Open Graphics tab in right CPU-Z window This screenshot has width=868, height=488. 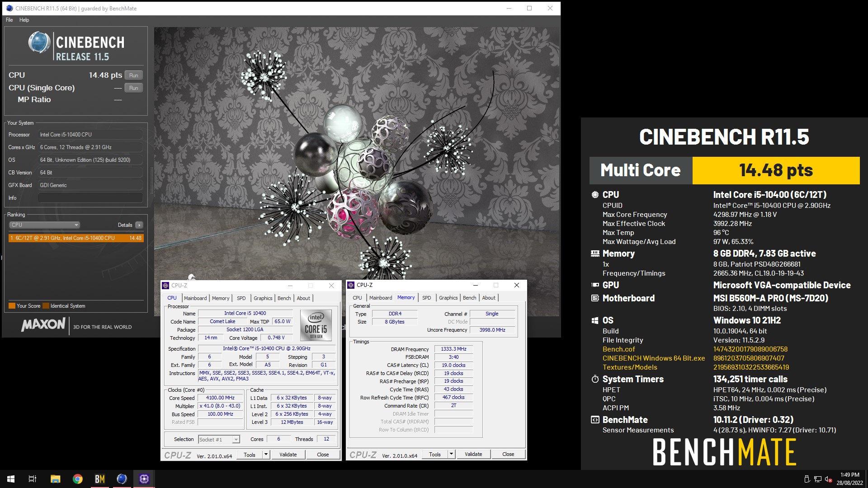coord(448,298)
